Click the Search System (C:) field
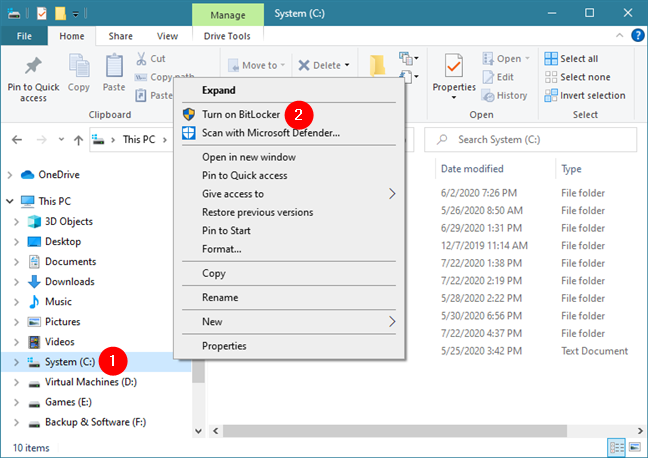Viewport: 648px width, 458px height. tap(530, 140)
